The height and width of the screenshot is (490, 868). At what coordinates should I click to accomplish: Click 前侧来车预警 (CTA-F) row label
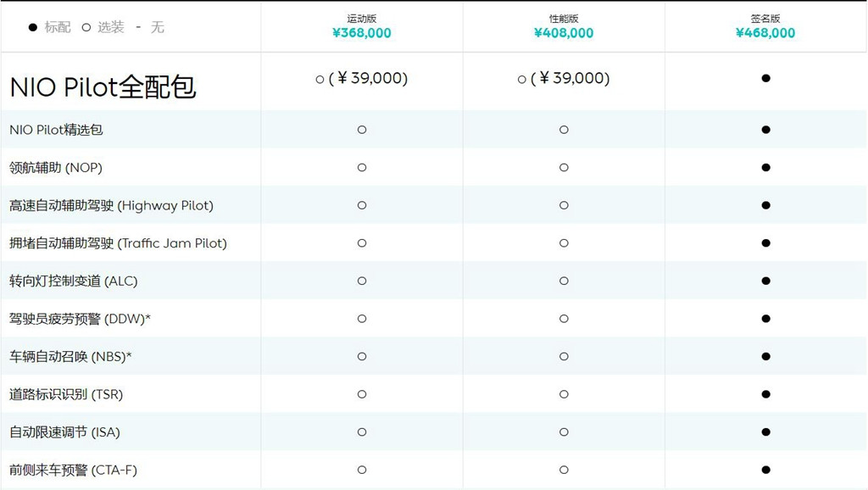[73, 470]
